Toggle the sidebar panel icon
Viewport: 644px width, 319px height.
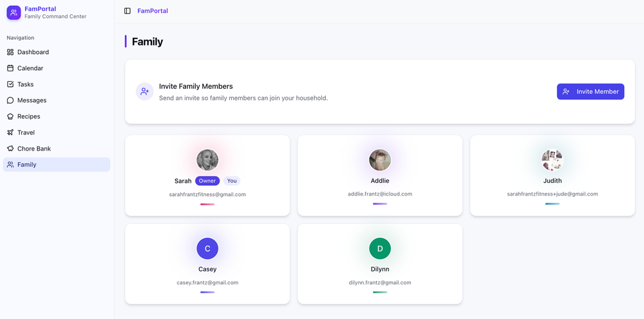[x=128, y=11]
